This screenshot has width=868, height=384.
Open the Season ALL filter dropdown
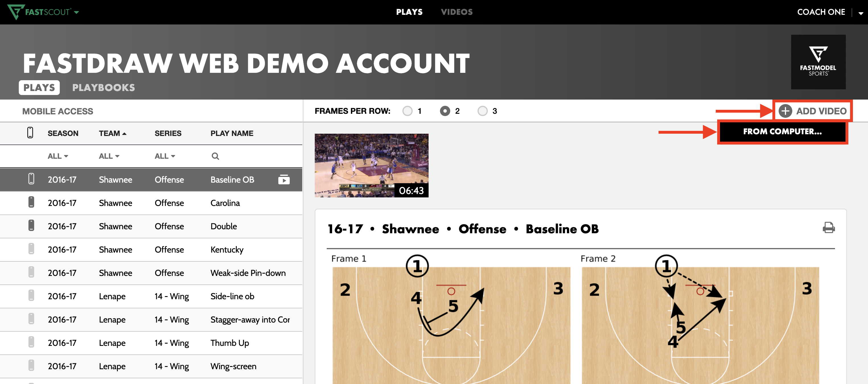coord(57,156)
